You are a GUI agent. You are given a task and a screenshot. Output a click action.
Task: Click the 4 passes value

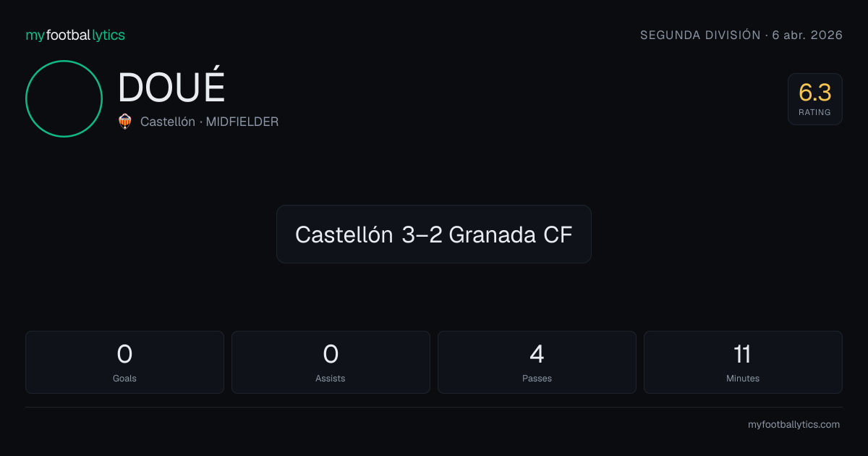537,354
